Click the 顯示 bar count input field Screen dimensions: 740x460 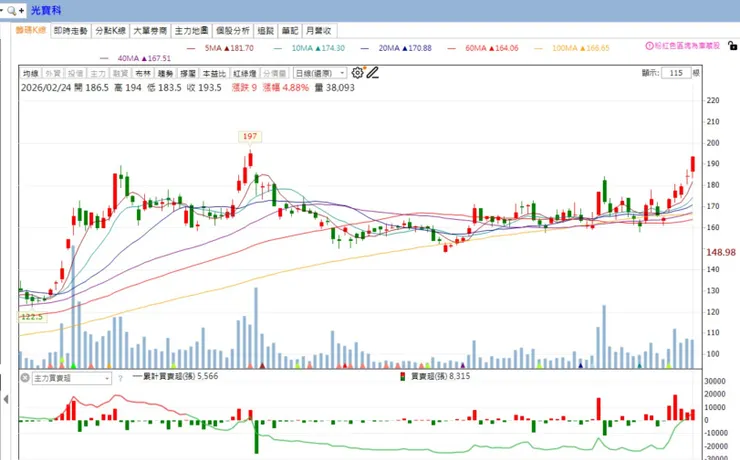coord(676,73)
